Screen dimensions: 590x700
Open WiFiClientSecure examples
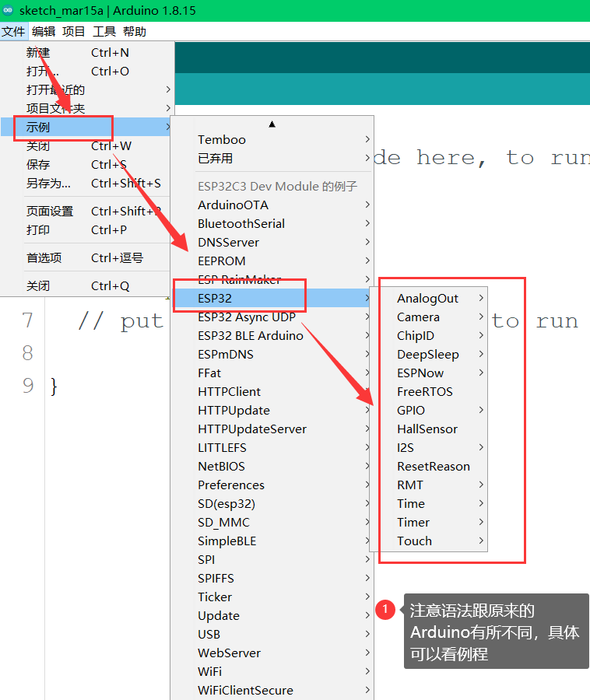click(x=272, y=691)
